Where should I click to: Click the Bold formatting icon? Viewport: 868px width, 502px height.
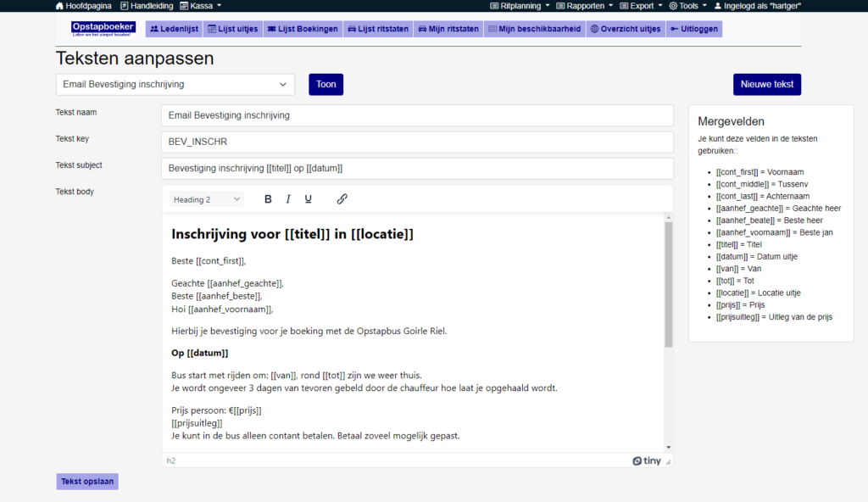click(x=268, y=199)
